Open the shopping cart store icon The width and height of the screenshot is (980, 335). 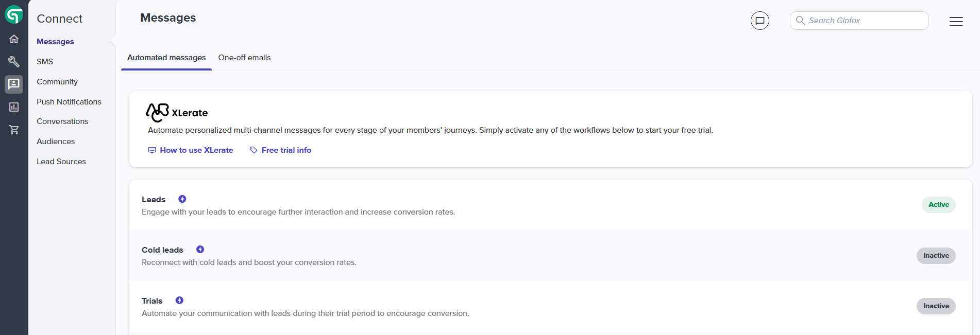pos(14,130)
